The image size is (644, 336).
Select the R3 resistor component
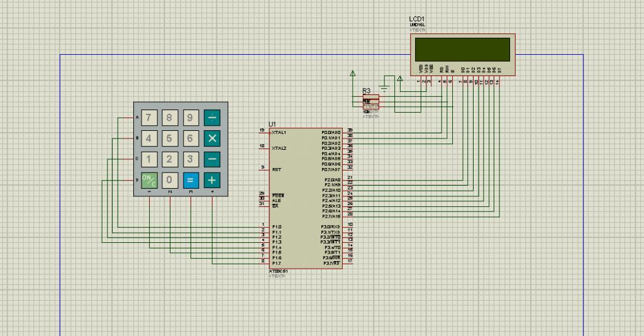coord(371,101)
